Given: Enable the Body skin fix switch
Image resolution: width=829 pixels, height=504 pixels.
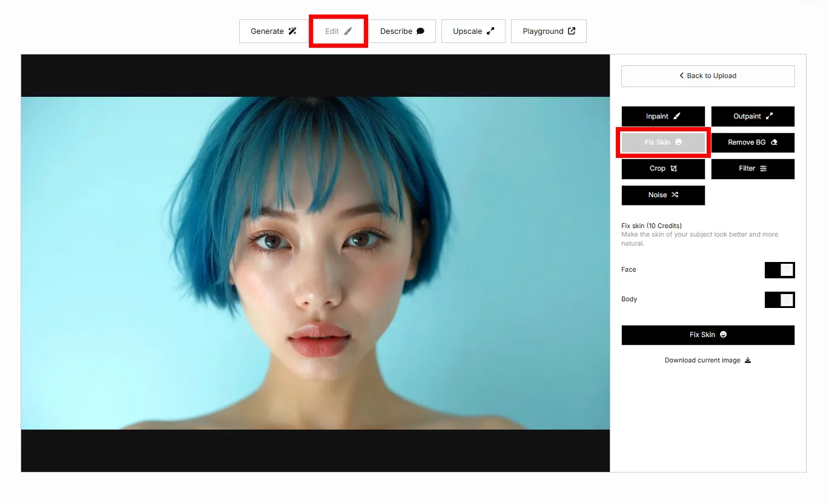Looking at the screenshot, I should (779, 299).
